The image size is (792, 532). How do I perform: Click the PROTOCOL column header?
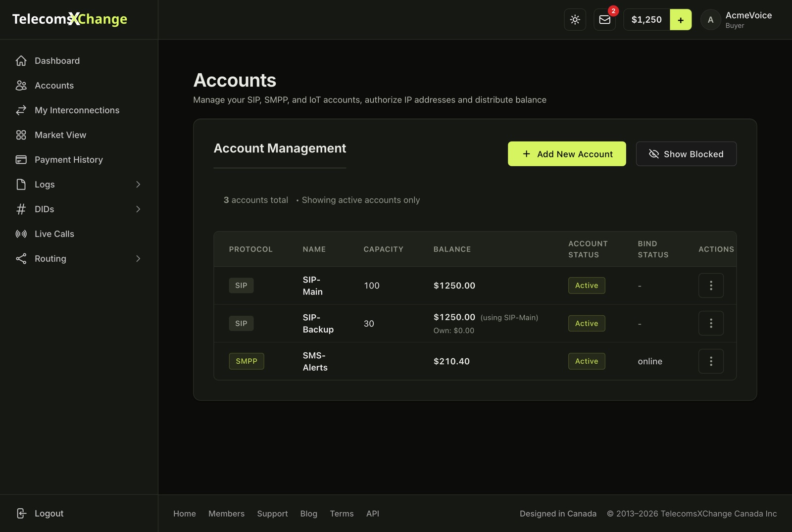point(251,249)
